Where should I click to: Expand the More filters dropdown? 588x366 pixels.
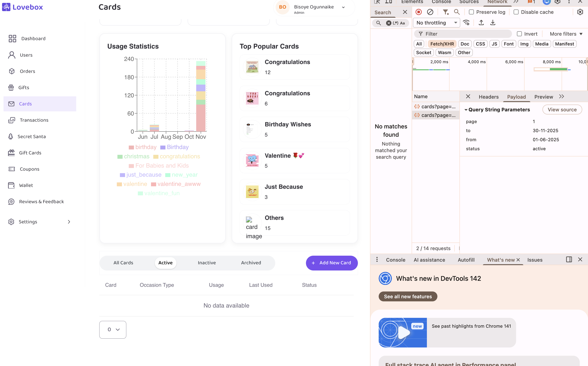[x=566, y=34]
